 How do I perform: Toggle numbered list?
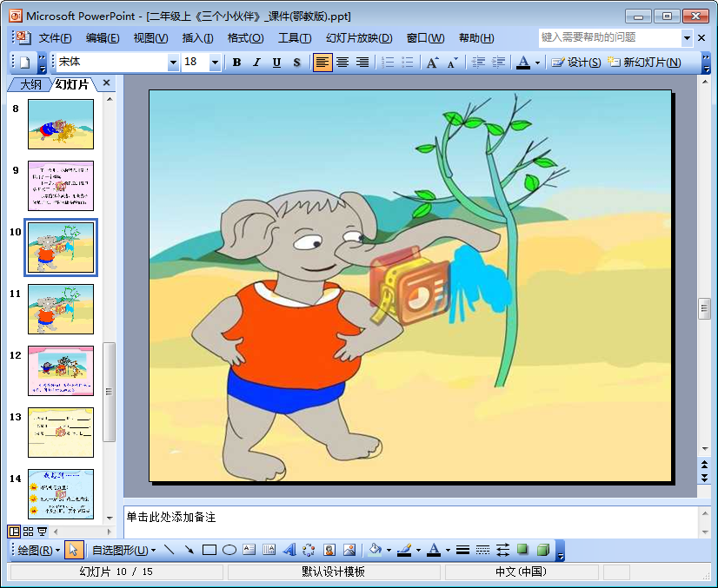coord(388,63)
